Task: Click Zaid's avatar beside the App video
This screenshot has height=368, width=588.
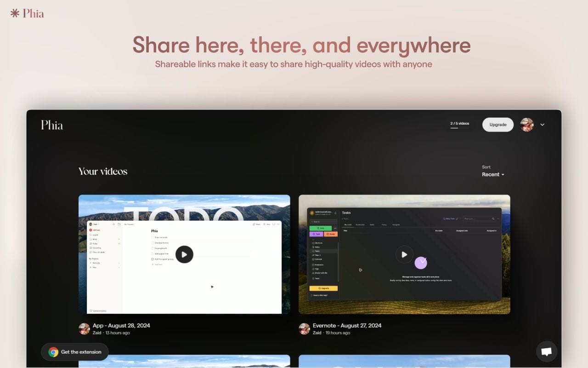Action: [85, 328]
